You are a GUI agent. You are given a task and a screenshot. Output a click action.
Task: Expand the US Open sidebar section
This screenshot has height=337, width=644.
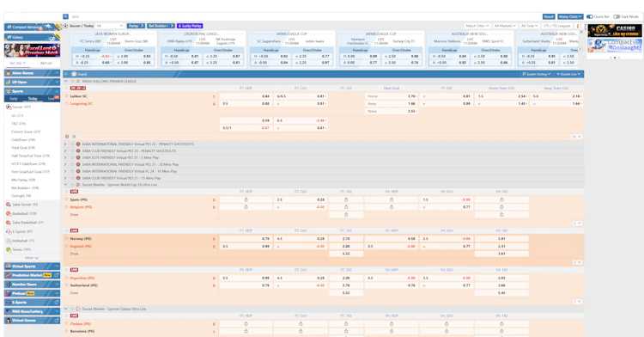point(32,82)
